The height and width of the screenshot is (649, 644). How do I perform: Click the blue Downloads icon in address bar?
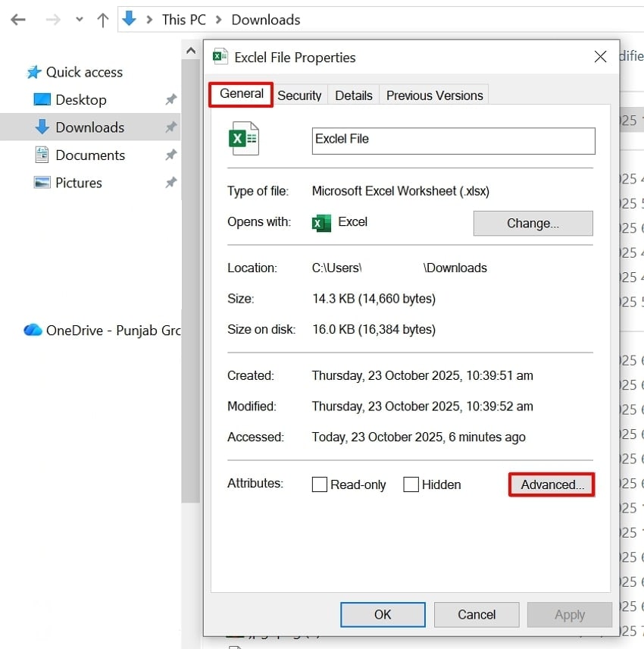(x=129, y=19)
